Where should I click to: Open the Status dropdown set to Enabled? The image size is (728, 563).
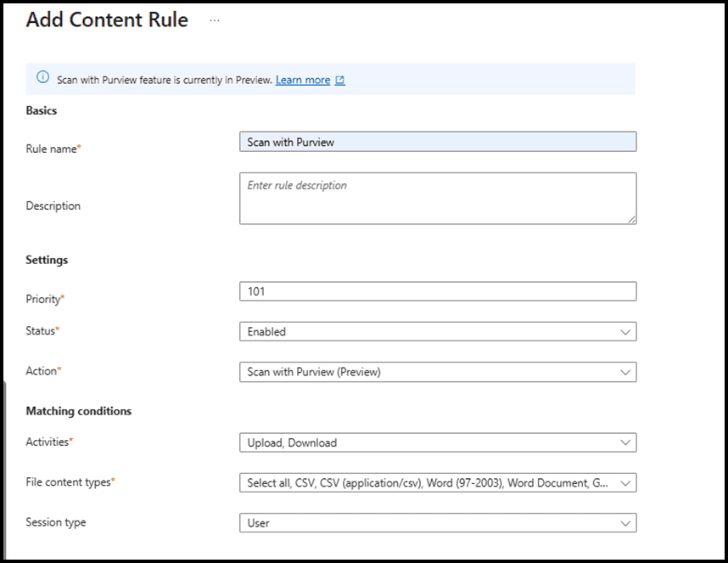438,332
